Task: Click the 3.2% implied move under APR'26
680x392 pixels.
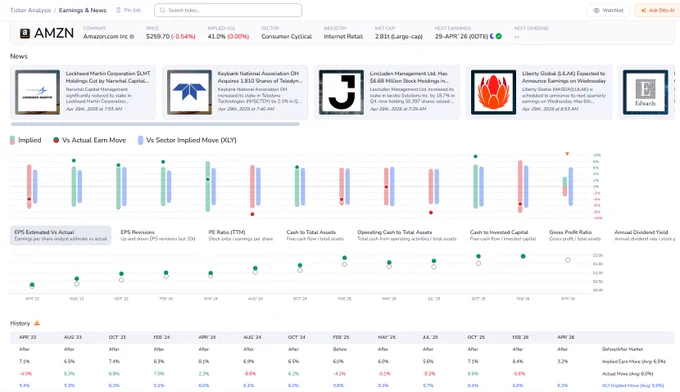Action: point(562,361)
